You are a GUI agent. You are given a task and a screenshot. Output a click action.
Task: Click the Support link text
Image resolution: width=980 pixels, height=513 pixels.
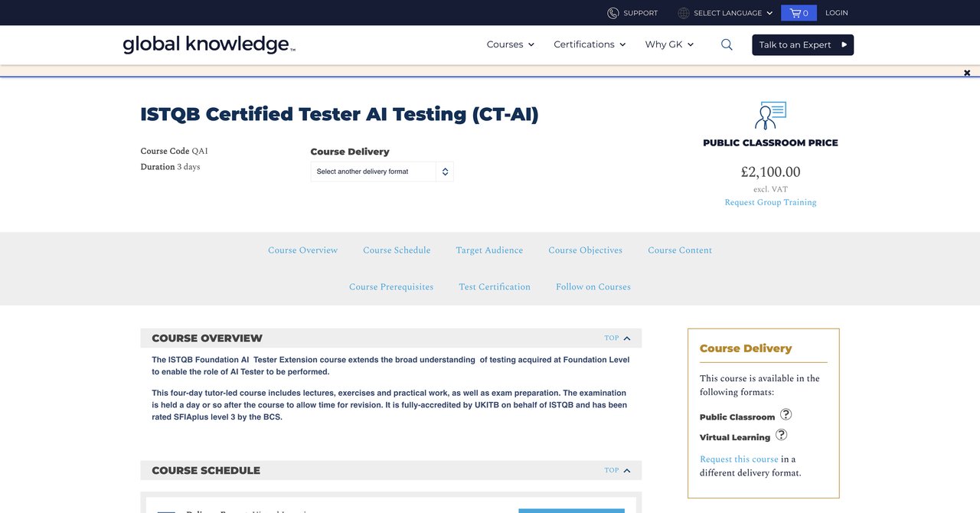[640, 13]
